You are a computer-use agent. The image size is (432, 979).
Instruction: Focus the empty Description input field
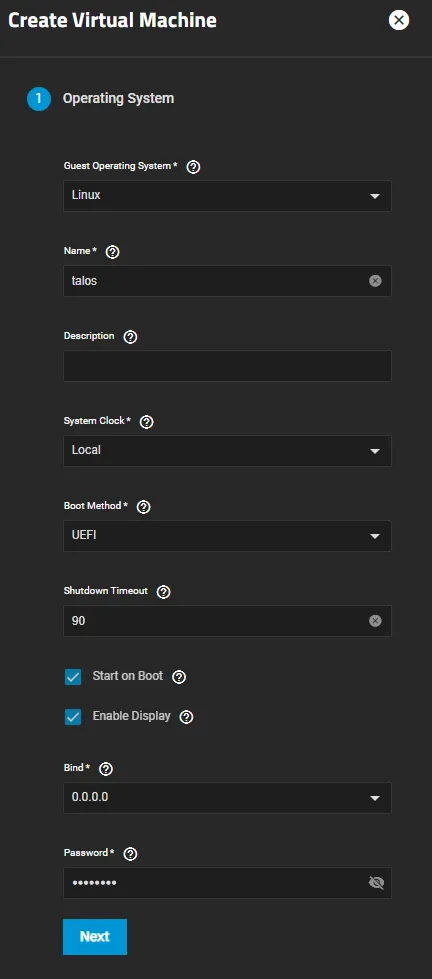(227, 365)
